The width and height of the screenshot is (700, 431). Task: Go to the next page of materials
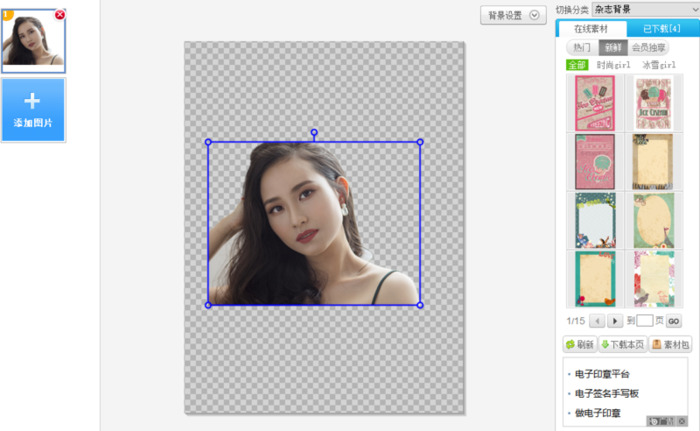click(x=615, y=321)
